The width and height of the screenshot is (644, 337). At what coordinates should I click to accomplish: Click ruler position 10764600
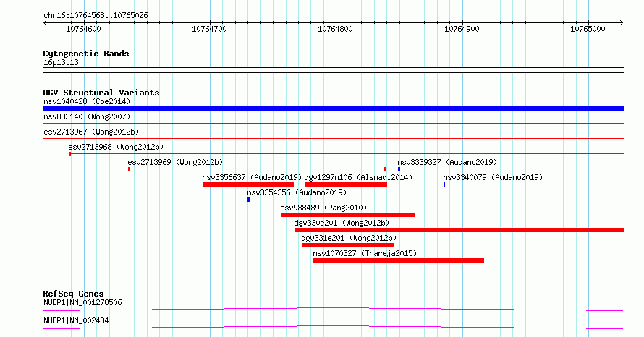click(83, 29)
